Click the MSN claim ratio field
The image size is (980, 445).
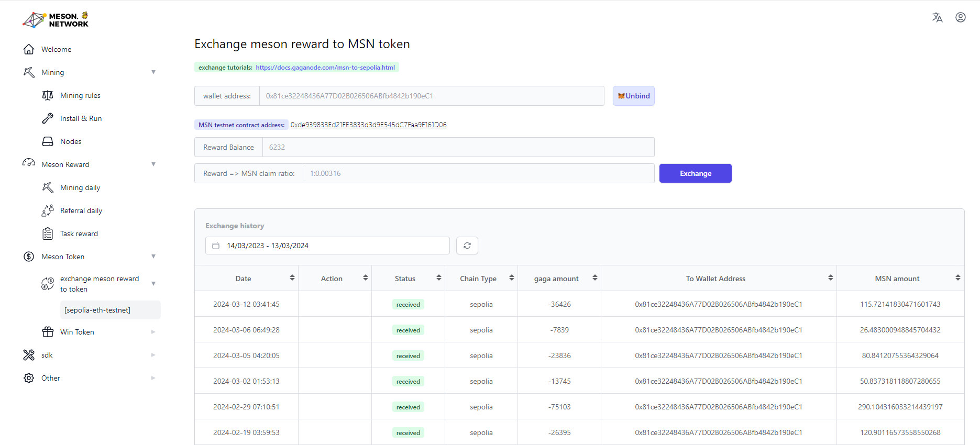[479, 173]
